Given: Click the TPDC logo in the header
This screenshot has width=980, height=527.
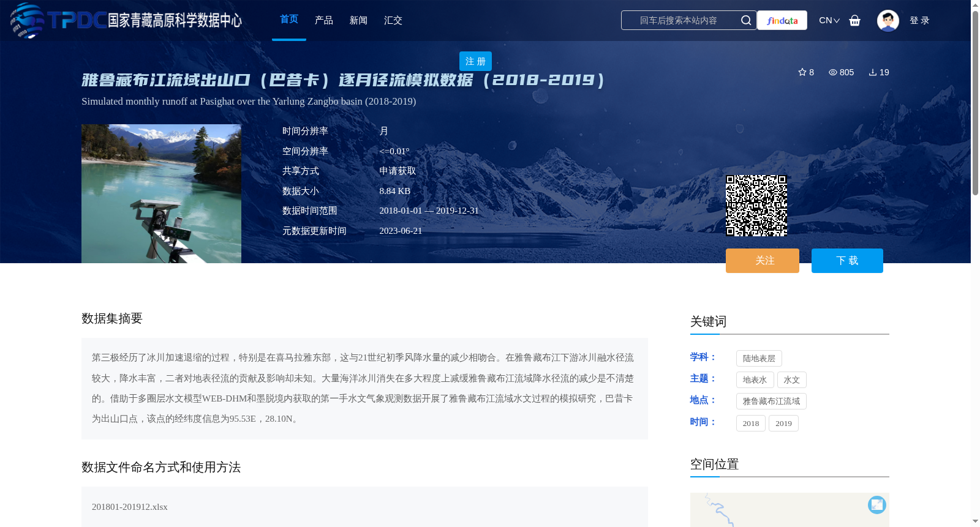Looking at the screenshot, I should click(x=126, y=20).
